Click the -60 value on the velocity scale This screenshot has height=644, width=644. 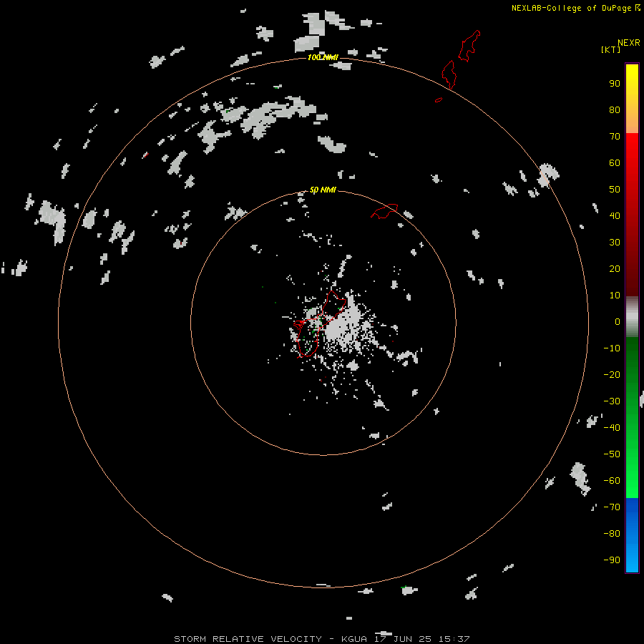pos(612,481)
